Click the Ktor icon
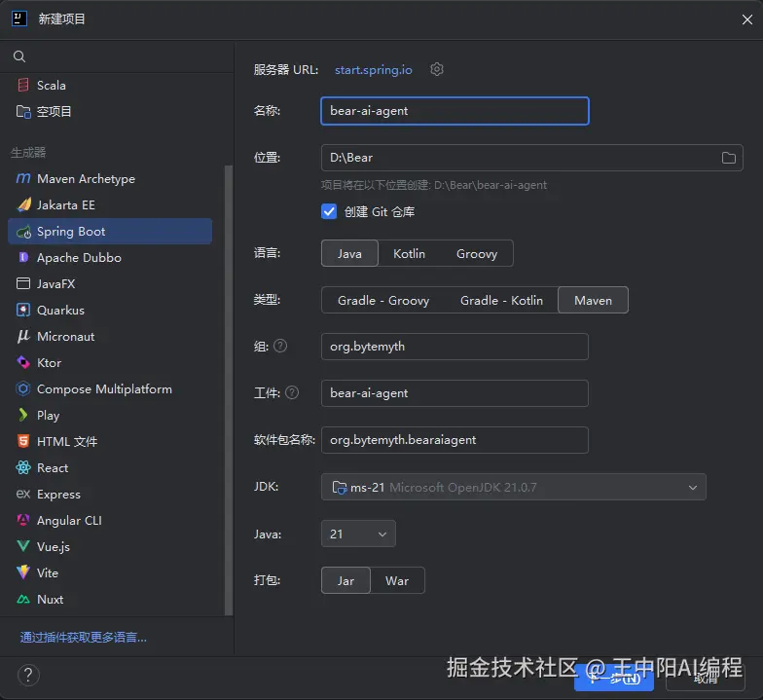The width and height of the screenshot is (763, 700). pyautogui.click(x=23, y=362)
